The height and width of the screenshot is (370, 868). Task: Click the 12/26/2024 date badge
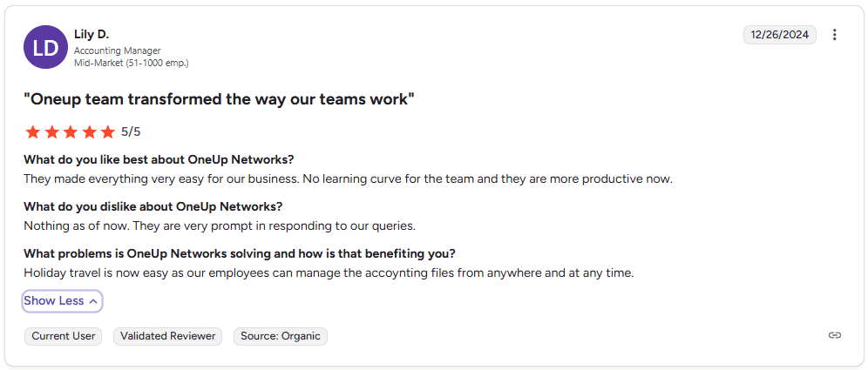(779, 35)
